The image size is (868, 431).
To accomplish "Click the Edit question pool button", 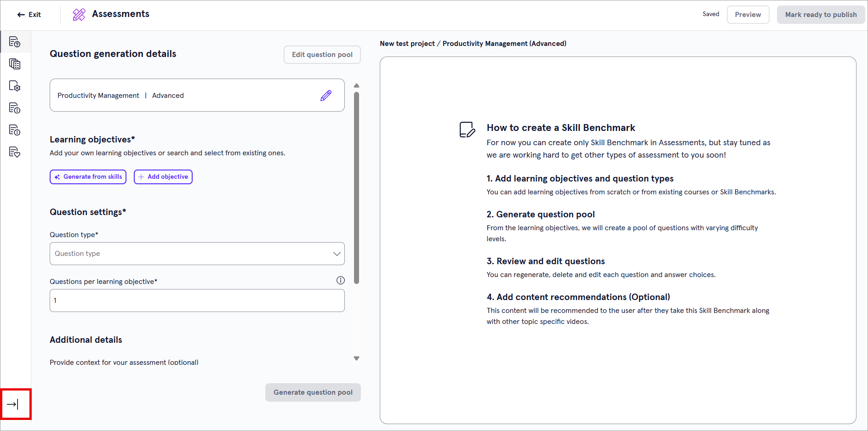I will pyautogui.click(x=322, y=55).
